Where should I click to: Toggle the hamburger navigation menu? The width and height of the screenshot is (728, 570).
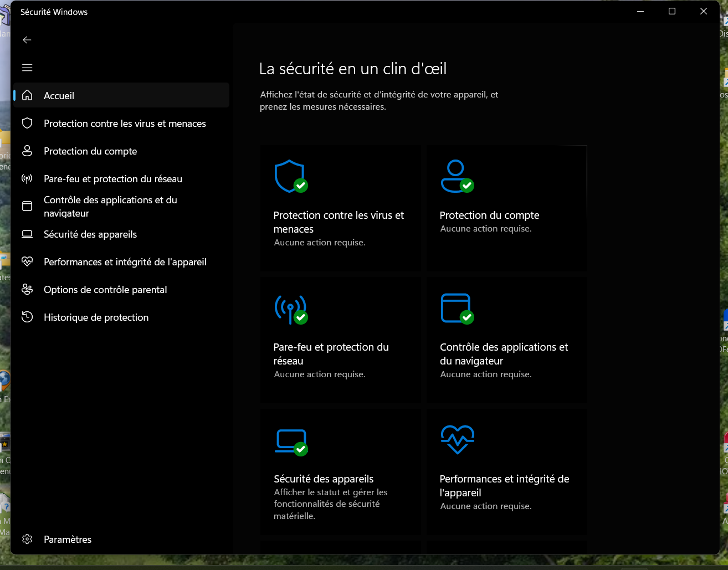27,68
